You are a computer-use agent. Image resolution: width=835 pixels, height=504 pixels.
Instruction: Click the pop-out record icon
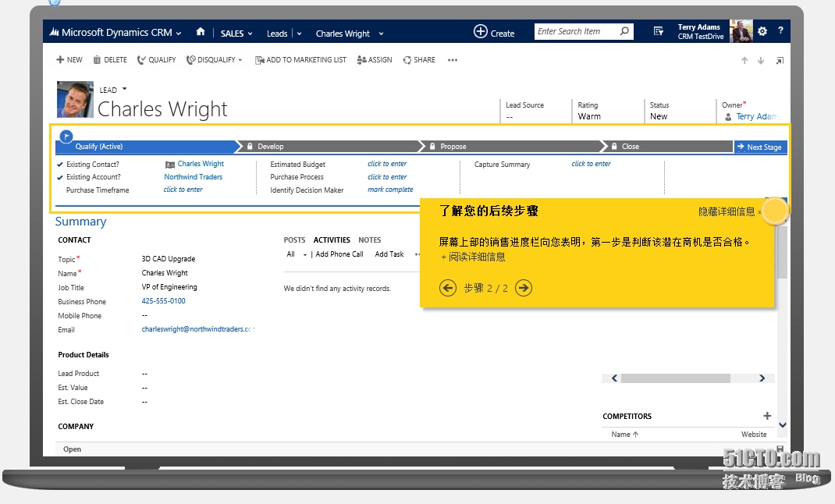click(780, 61)
